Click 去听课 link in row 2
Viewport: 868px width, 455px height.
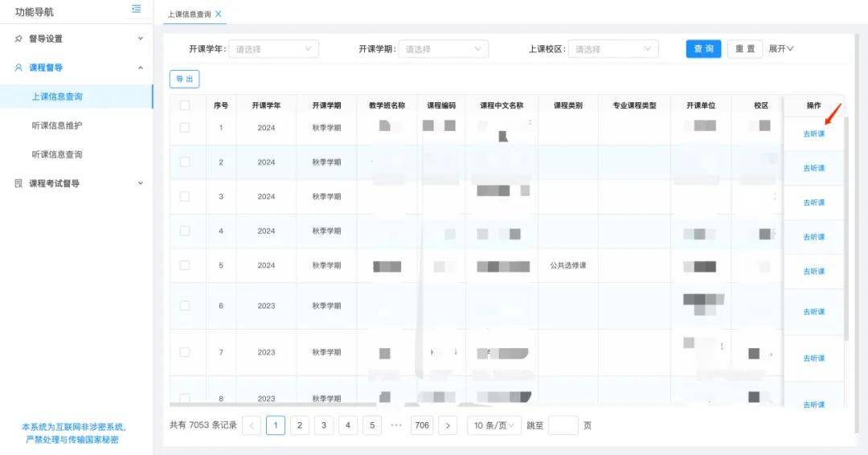pyautogui.click(x=813, y=168)
